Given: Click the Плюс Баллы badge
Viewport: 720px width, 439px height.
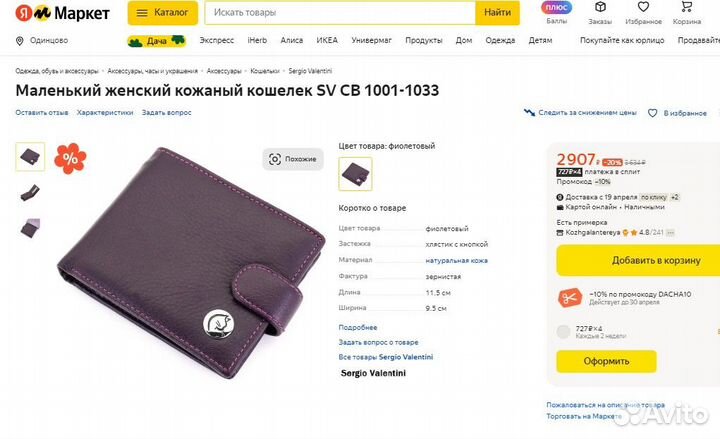Looking at the screenshot, I should pyautogui.click(x=557, y=7).
